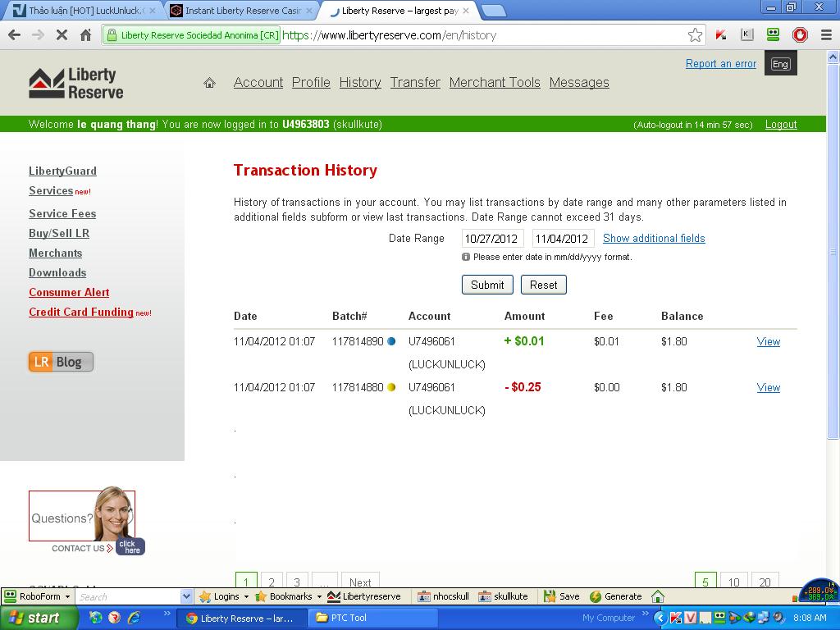Click the Liberty Reserve home icon in navigation
840x630 pixels.
(x=209, y=83)
